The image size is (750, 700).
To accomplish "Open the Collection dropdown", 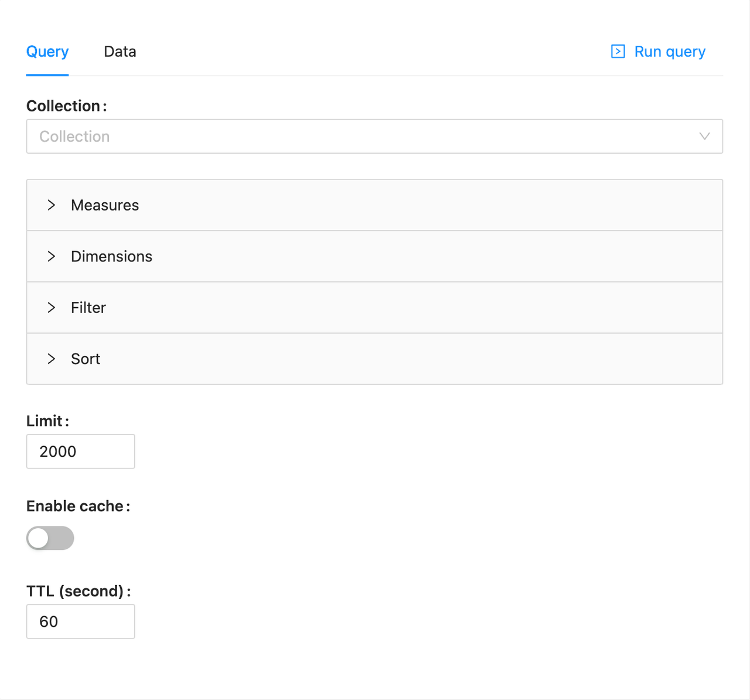I will coord(374,137).
